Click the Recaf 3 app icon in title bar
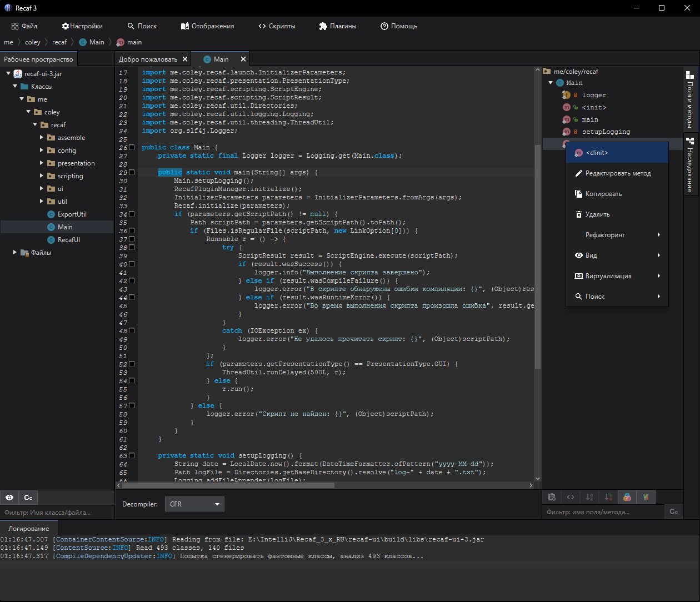 pyautogui.click(x=8, y=8)
